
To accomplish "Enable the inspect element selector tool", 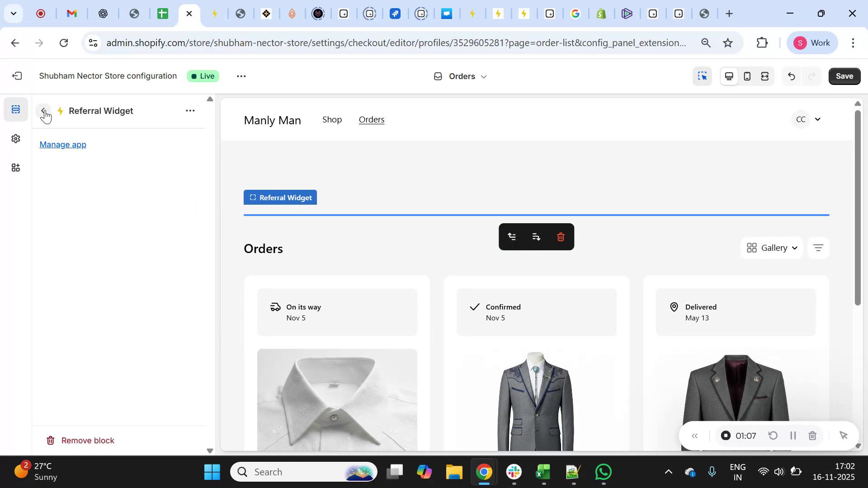I will pyautogui.click(x=702, y=76).
